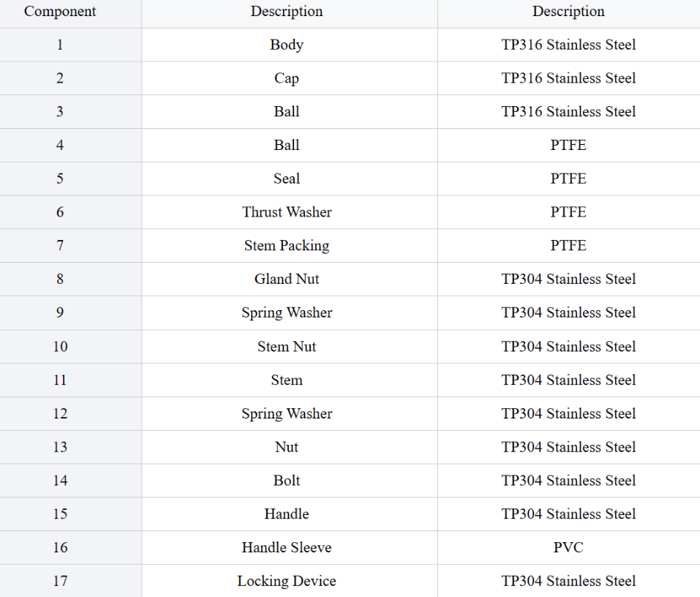
Task: Select TP316 Stainless Steel in Body row
Action: [x=569, y=45]
